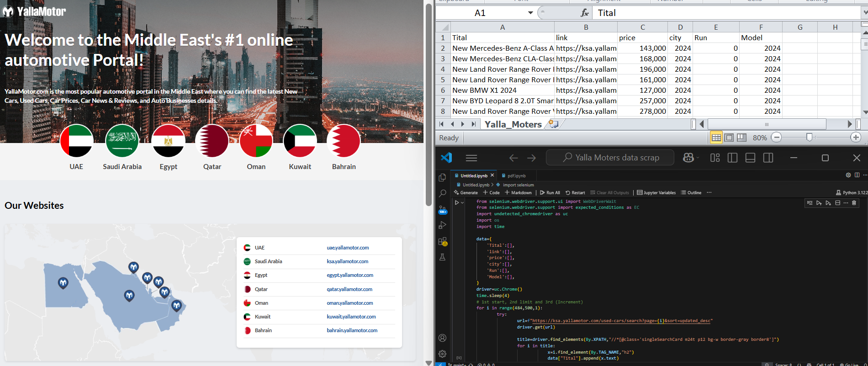Screen dimensions: 868x366
Task: Choose the Saudi Arabia flag
Action: [x=122, y=141]
